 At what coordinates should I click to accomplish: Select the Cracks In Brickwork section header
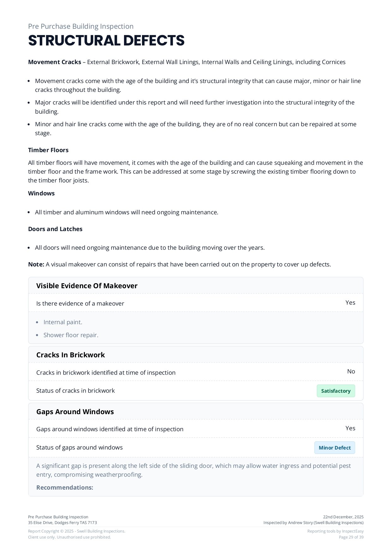tap(70, 355)
